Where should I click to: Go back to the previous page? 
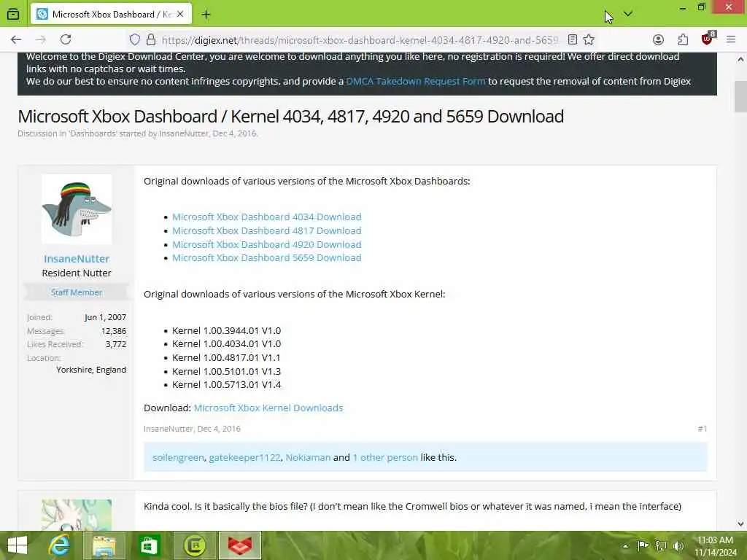(x=16, y=39)
